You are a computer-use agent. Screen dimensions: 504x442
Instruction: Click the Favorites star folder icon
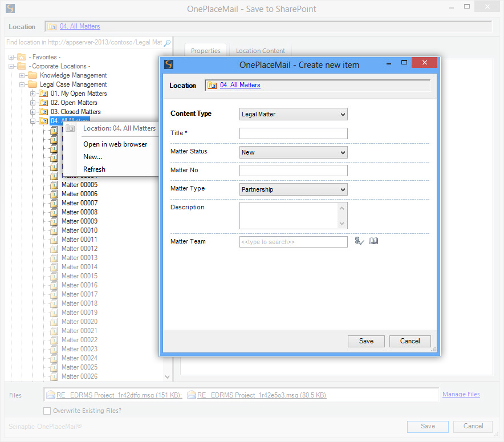pyautogui.click(x=22, y=57)
